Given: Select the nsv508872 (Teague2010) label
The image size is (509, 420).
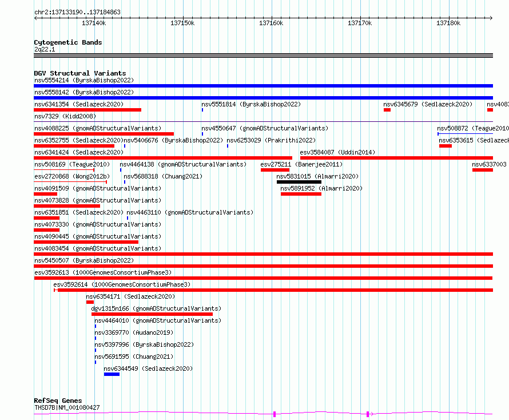Looking at the screenshot, I should [473, 128].
